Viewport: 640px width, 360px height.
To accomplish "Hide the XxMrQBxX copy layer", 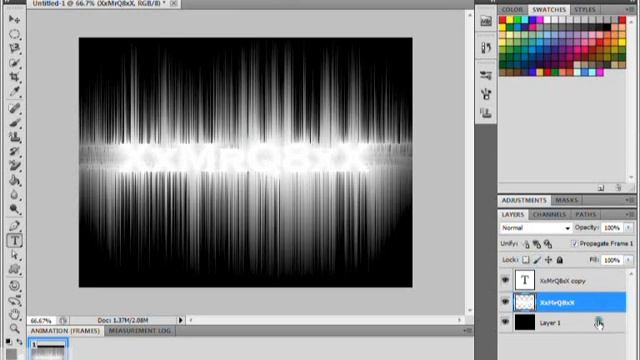I will (505, 280).
